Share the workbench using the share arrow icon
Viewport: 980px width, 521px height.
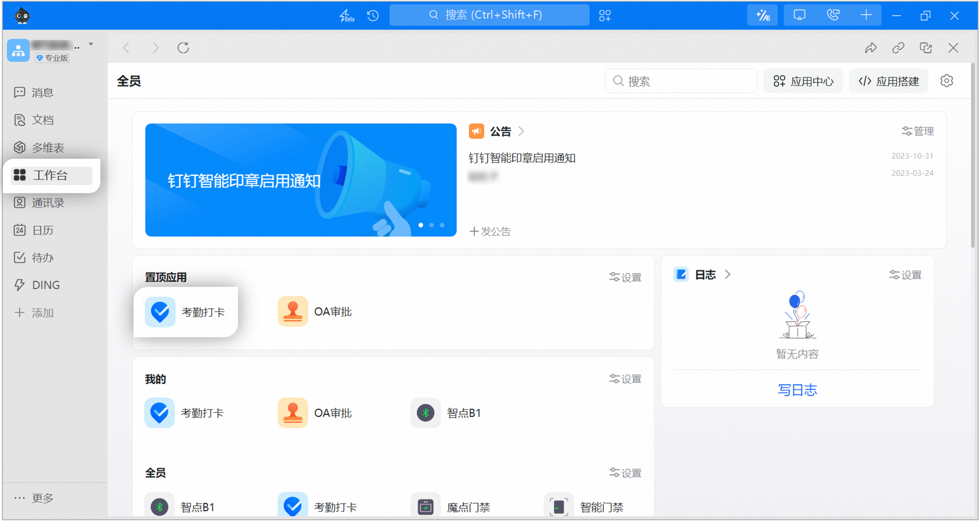click(871, 48)
